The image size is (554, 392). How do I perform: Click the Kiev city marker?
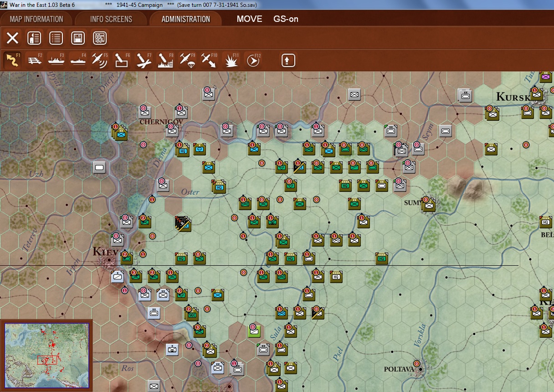(x=109, y=261)
